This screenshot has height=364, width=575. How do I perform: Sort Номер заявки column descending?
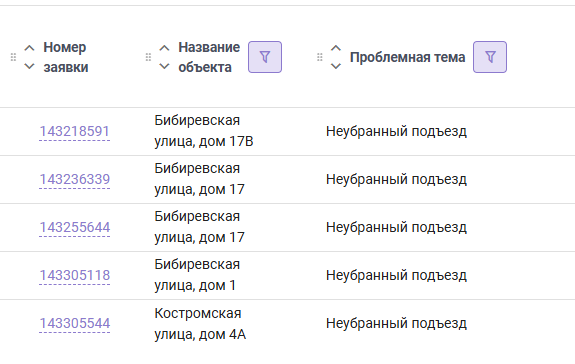(x=29, y=66)
